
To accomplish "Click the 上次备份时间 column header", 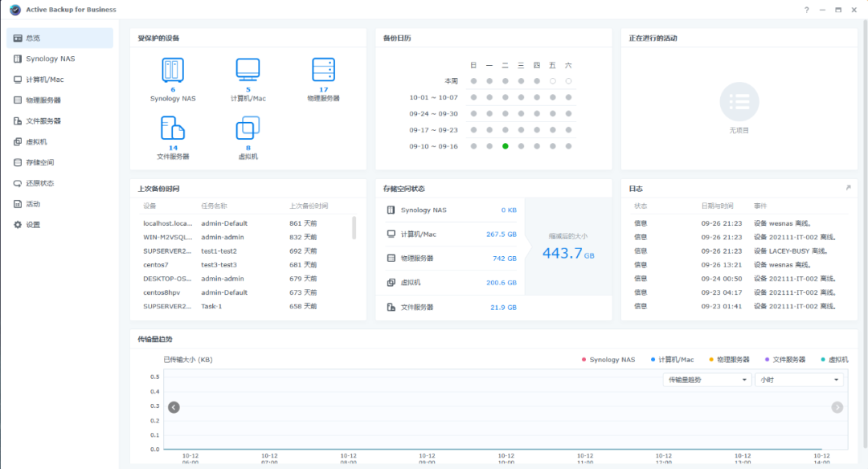I will click(x=309, y=206).
